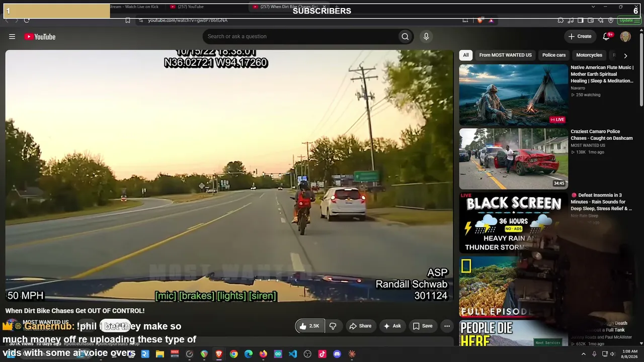
Task: Bookmark this page from the address bar
Action: (128, 20)
